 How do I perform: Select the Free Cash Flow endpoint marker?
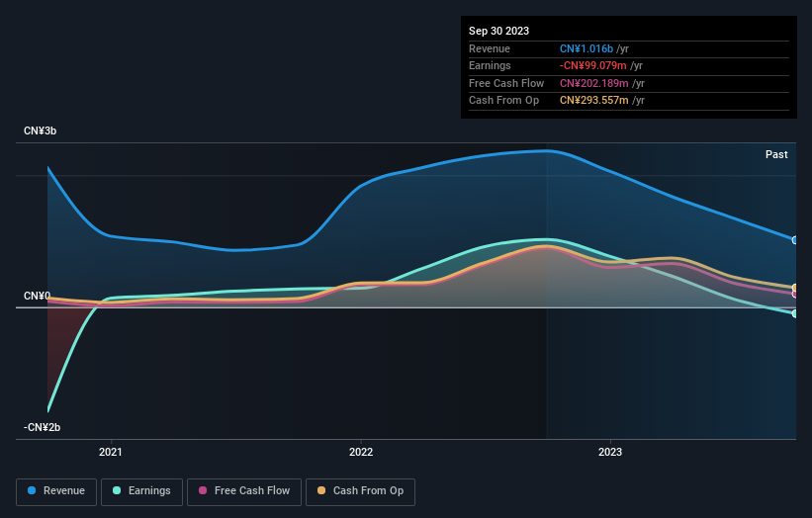795,294
